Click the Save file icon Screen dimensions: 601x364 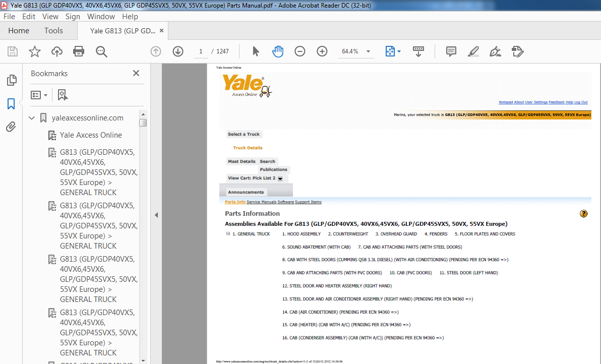(13, 51)
